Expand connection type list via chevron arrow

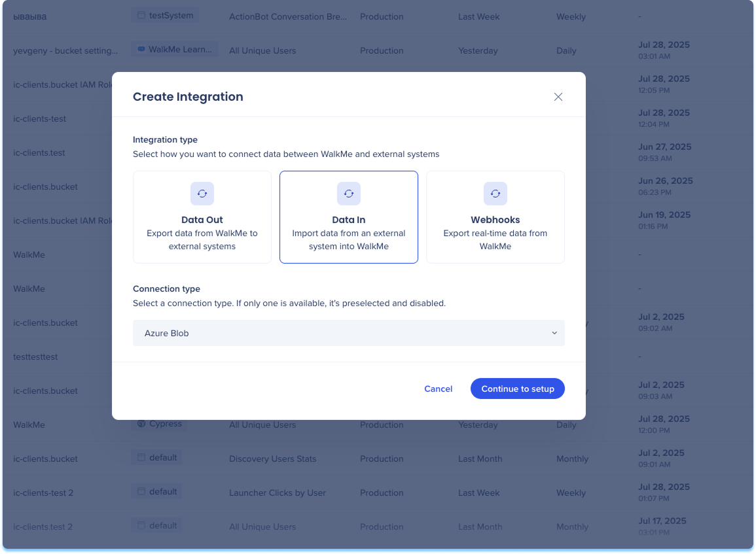(554, 333)
